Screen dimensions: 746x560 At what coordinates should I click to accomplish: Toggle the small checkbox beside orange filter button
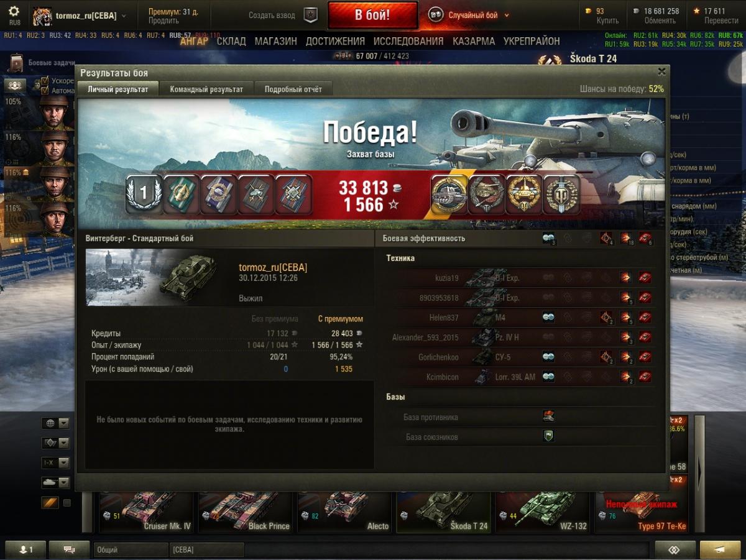[x=67, y=503]
